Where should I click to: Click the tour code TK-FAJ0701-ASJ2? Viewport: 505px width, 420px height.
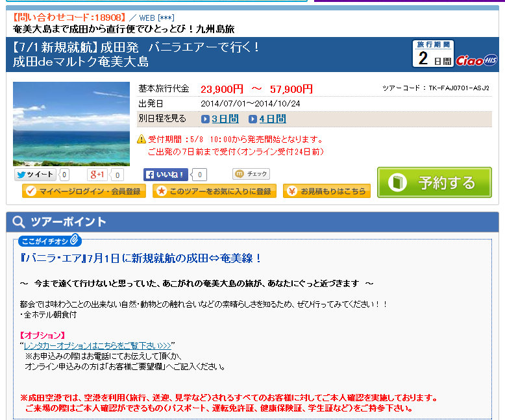pyautogui.click(x=459, y=88)
